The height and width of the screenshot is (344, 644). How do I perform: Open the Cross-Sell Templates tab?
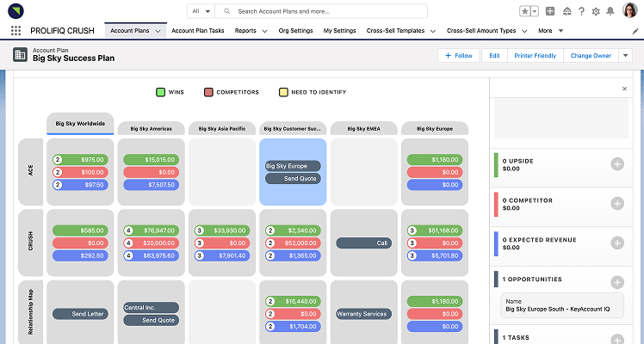(395, 30)
